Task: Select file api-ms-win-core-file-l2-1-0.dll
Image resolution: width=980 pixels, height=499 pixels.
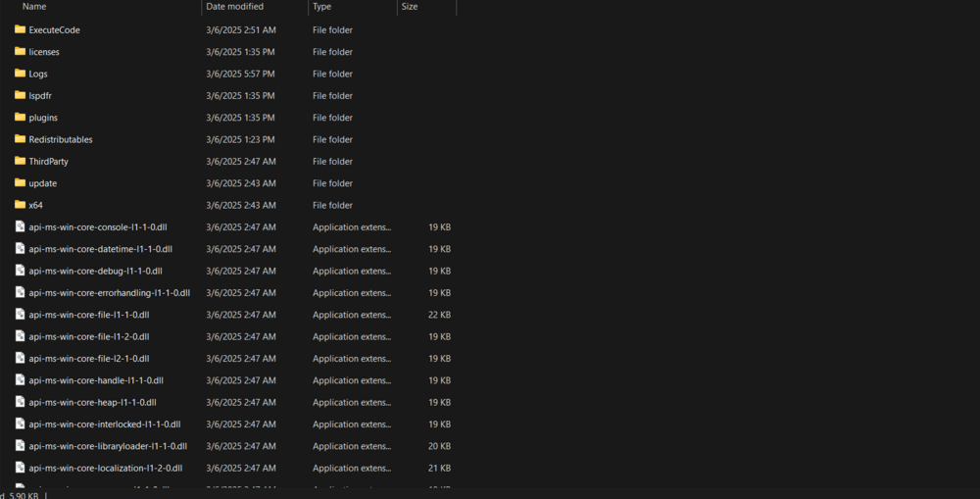Action: (x=89, y=358)
